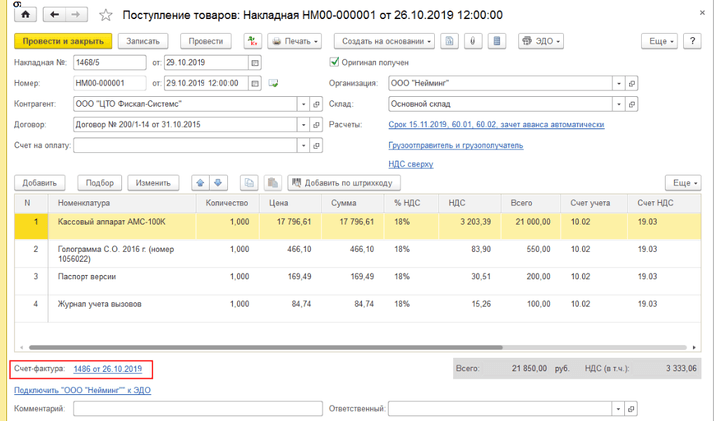
Task: Expand the Контрагент dropdown list
Action: coord(303,103)
